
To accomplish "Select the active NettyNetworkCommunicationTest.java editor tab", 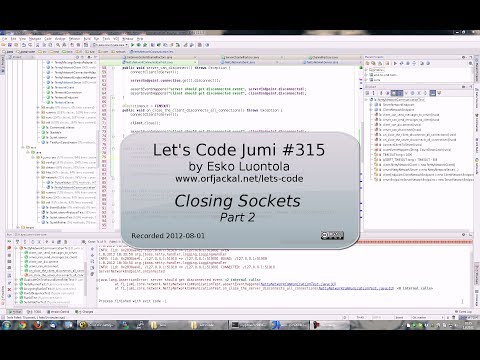I will pyautogui.click(x=148, y=62).
